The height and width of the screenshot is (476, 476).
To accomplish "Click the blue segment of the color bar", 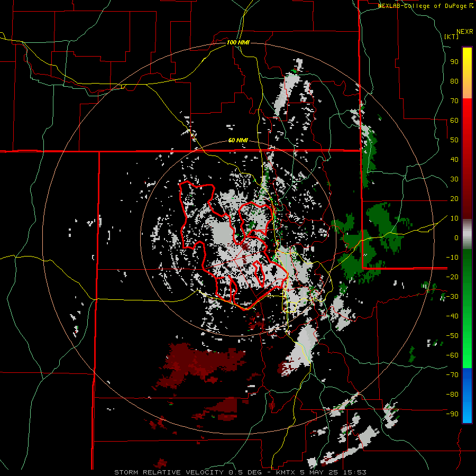I will point(467,395).
